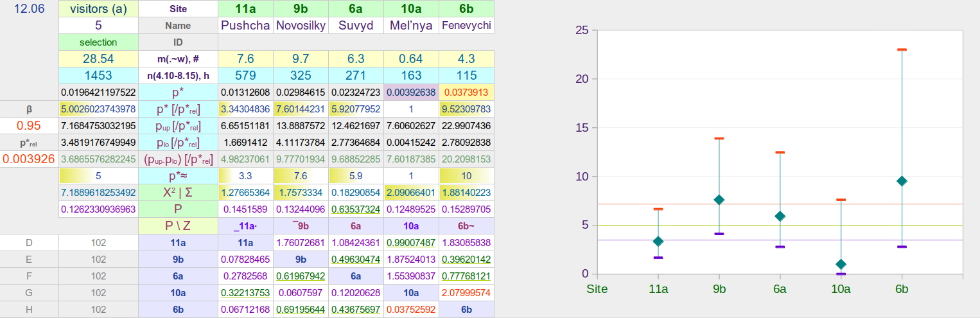This screenshot has height=318, width=980.
Task: Click the diamond data point for site 9b
Action: 719,200
